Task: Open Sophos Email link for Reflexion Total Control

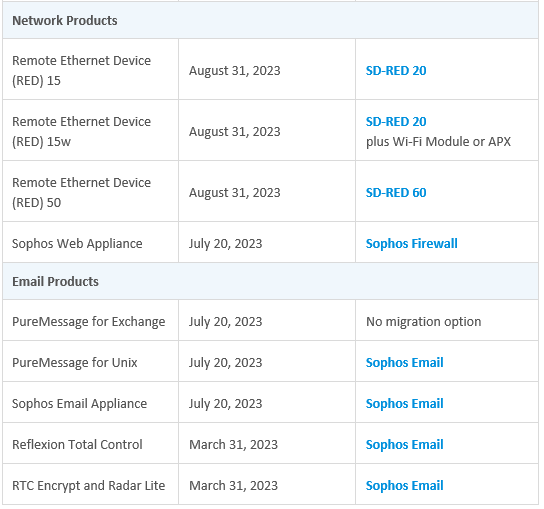Action: 405,444
